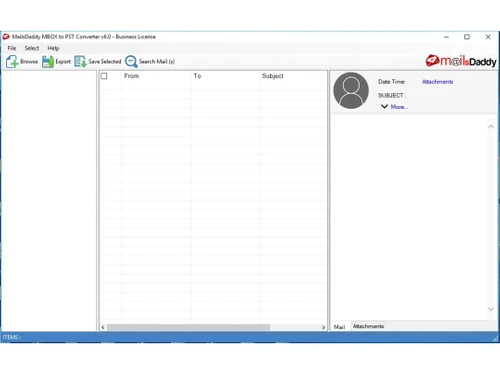Screen dimensions: 500x375
Task: Open the Select menu
Action: pos(32,48)
